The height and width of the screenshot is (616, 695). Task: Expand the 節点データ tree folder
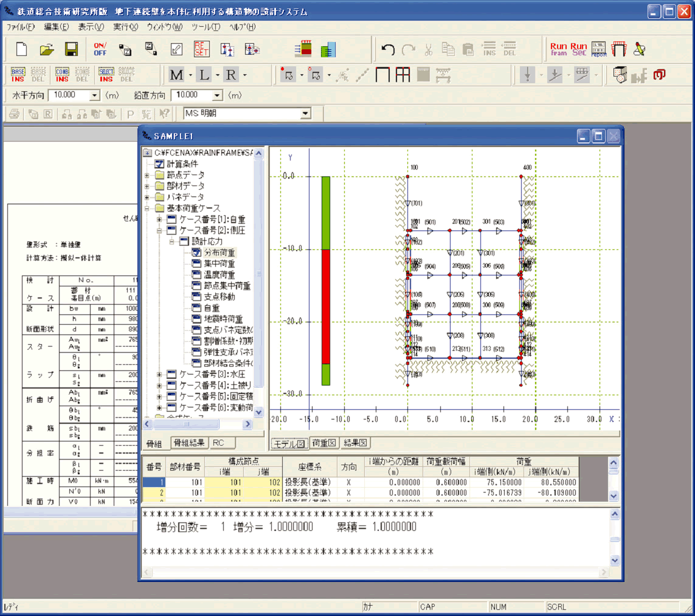[147, 175]
